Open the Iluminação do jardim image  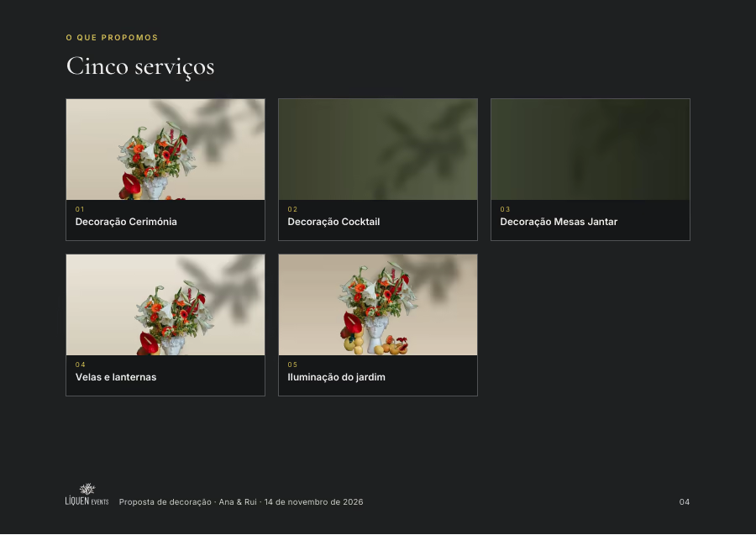(x=378, y=305)
